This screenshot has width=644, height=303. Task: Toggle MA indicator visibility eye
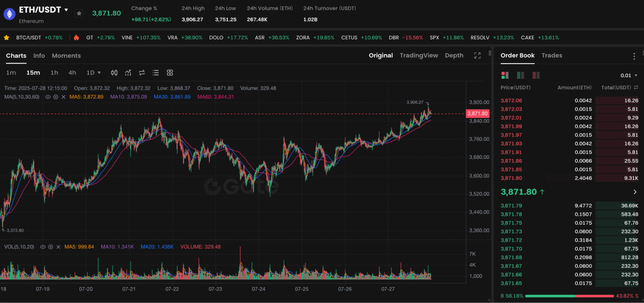tap(48, 97)
